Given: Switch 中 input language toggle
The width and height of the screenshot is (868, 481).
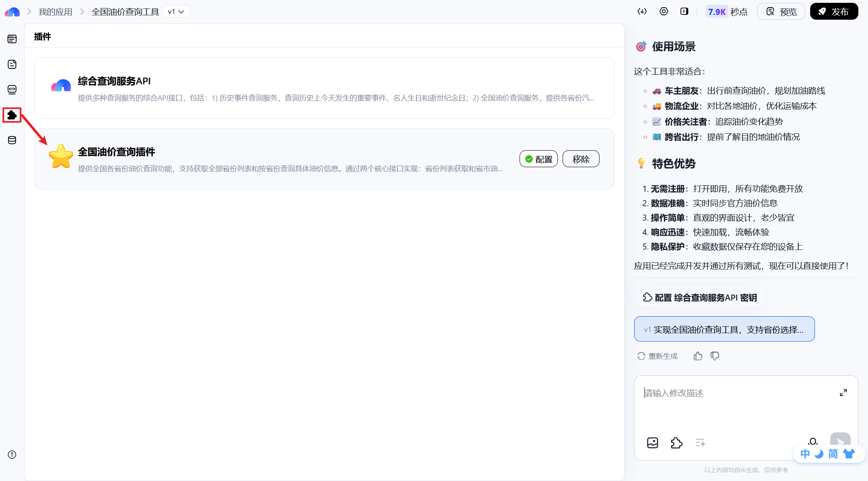Looking at the screenshot, I should [805, 454].
